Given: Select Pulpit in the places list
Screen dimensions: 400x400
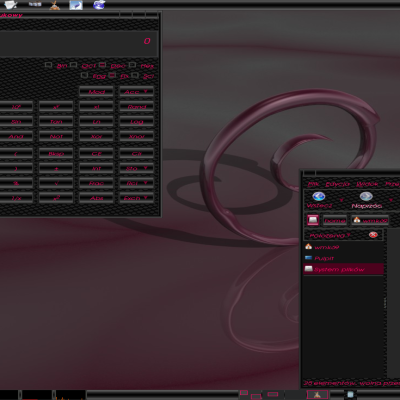Looking at the screenshot, I should click(343, 258).
